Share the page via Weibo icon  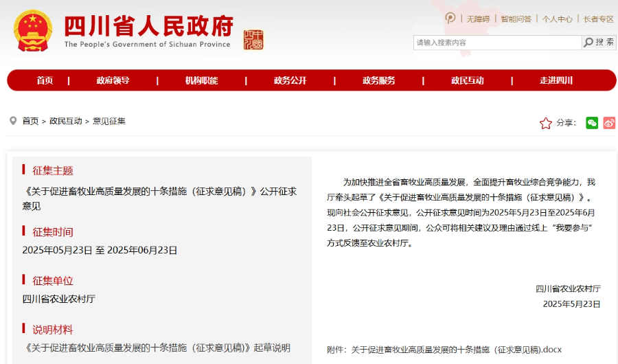[x=610, y=123]
